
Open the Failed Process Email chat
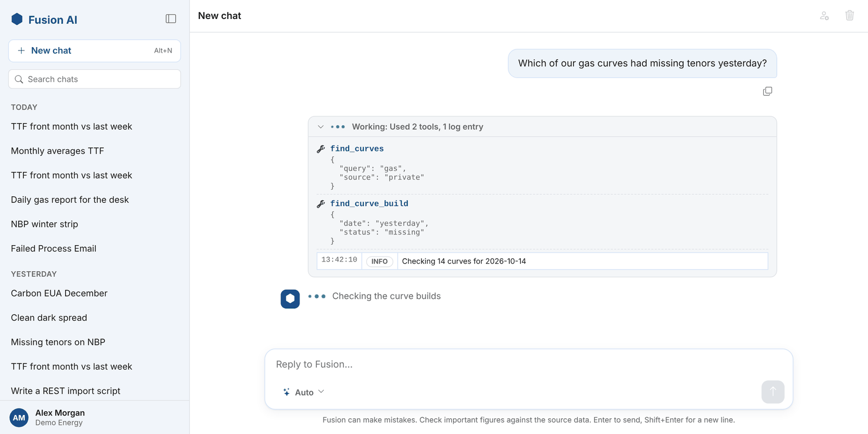pyautogui.click(x=54, y=248)
